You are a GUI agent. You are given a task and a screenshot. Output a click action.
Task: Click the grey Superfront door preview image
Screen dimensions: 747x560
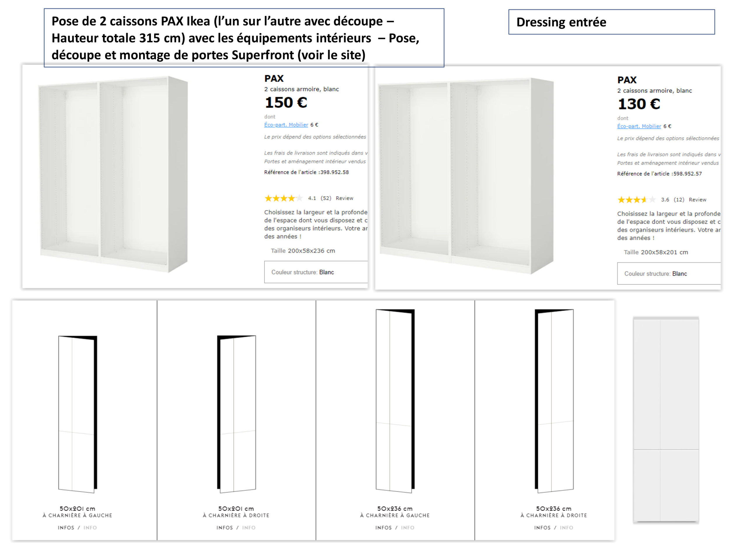point(666,420)
